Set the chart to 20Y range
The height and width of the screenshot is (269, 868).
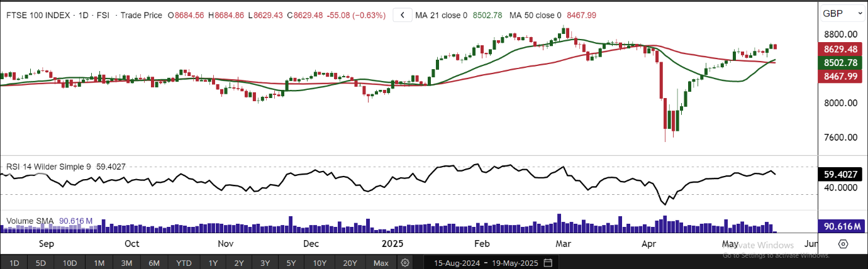350,262
